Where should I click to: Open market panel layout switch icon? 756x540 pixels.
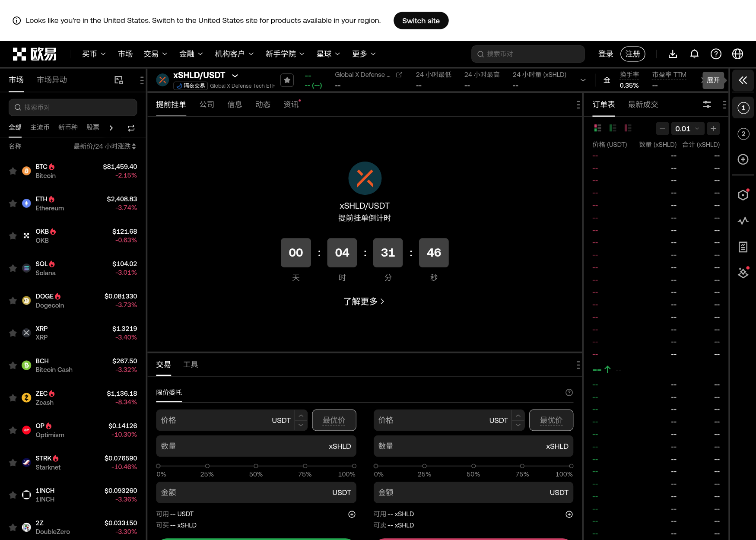coord(119,80)
